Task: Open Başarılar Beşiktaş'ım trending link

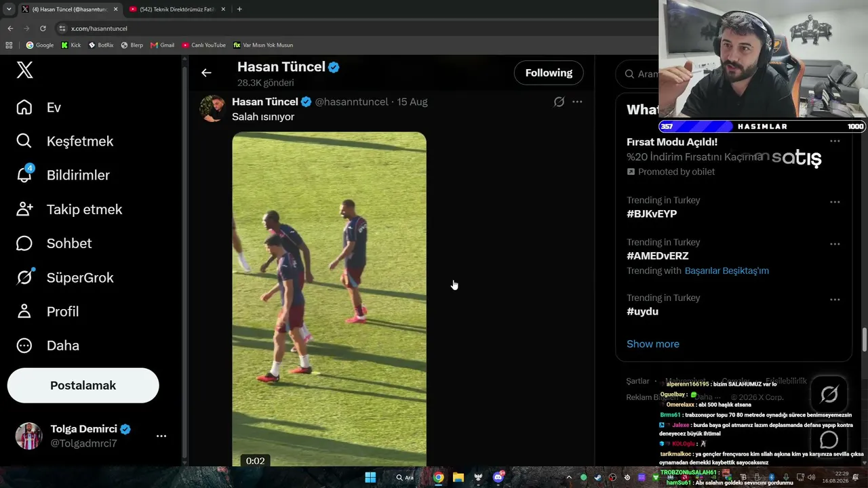Action: [727, 270]
